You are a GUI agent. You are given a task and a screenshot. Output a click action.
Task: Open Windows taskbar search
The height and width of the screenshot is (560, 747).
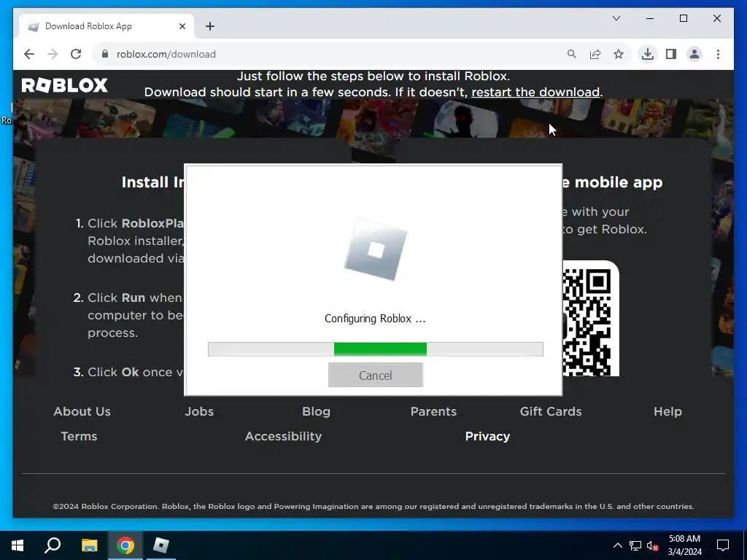pos(53,545)
